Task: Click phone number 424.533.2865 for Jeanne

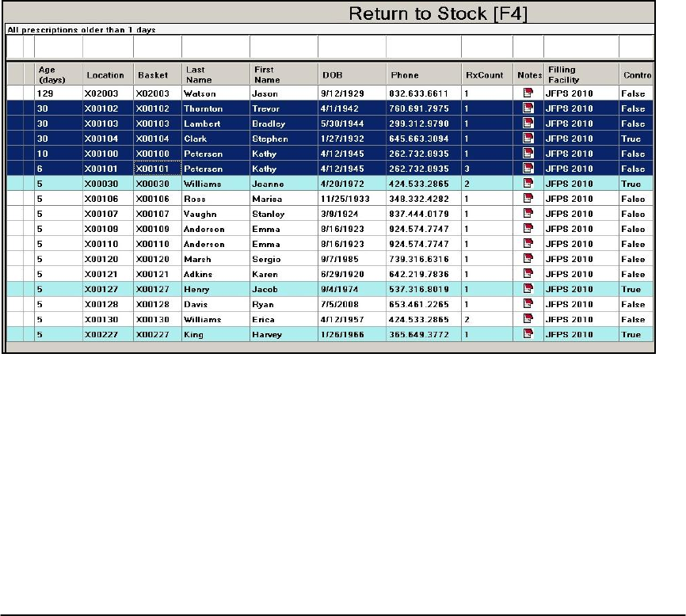Action: click(424, 184)
